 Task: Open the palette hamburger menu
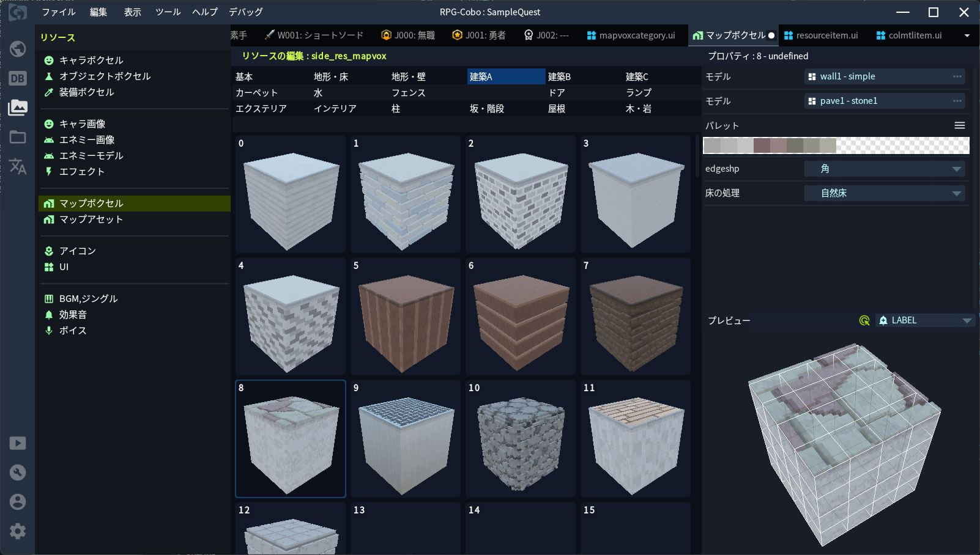(960, 125)
